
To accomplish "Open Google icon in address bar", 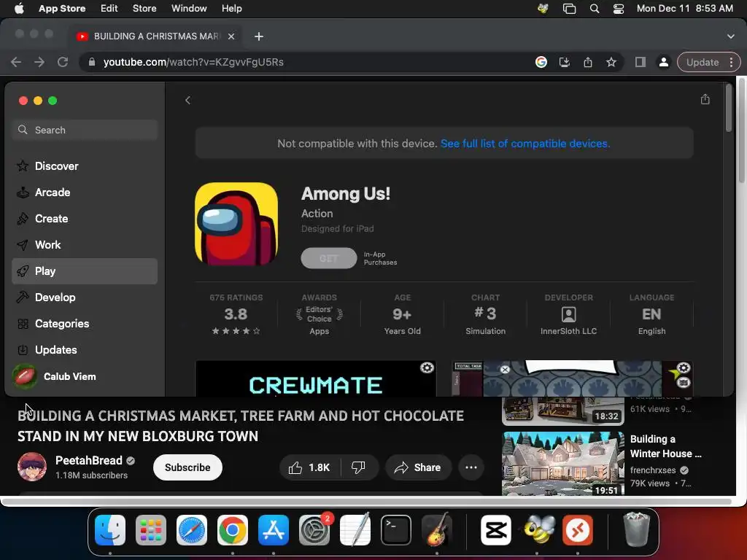I will click(x=541, y=63).
